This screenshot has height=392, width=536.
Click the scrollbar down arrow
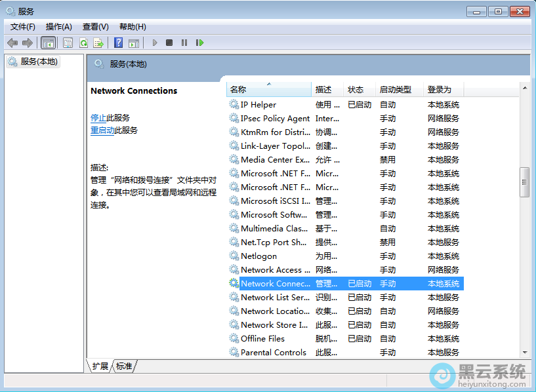[x=525, y=353]
